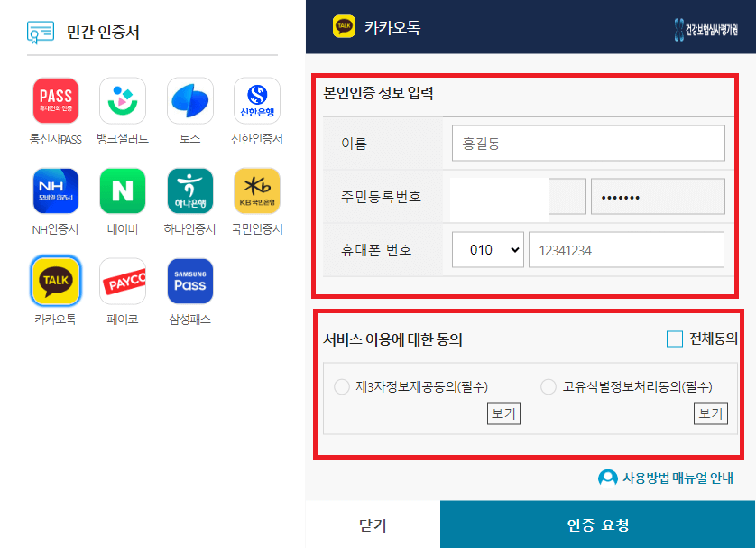Click the 통신사PASS label text
This screenshot has width=756, height=548.
tap(55, 139)
